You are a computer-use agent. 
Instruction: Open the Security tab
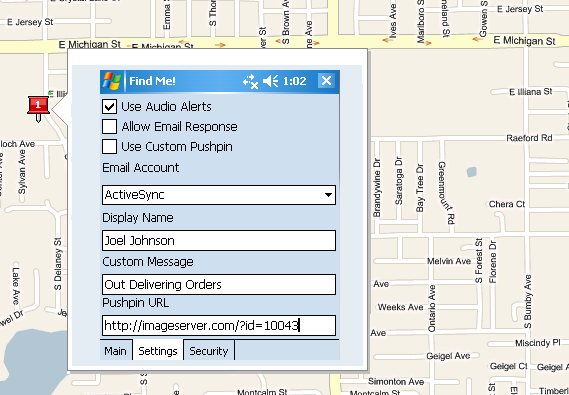click(x=209, y=351)
